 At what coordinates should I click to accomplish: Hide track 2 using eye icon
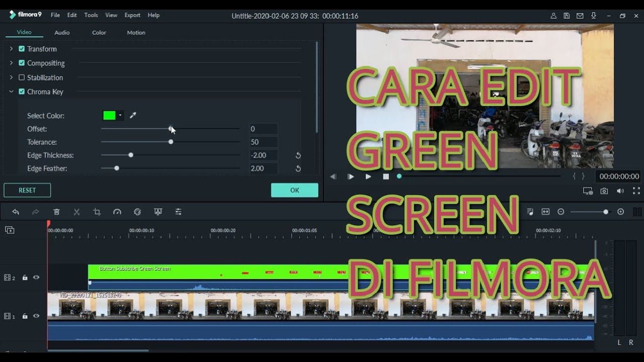point(36,277)
